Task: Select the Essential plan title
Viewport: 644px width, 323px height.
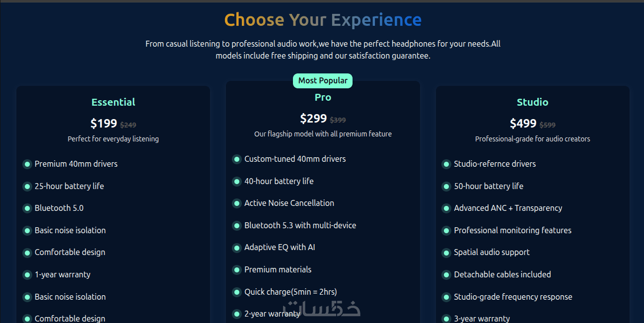Action: (113, 102)
